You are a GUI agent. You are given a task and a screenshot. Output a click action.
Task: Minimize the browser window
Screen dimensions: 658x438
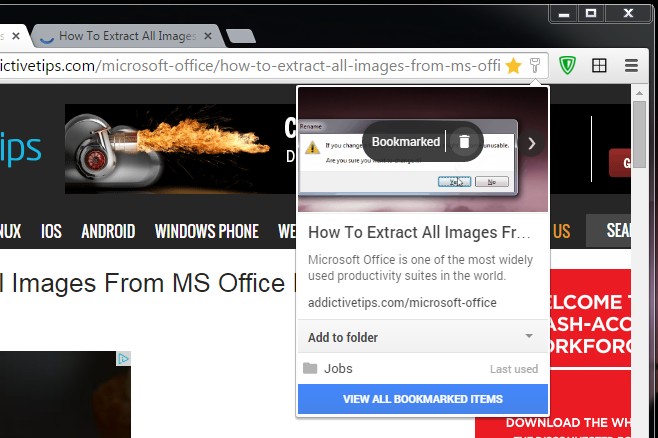[564, 14]
